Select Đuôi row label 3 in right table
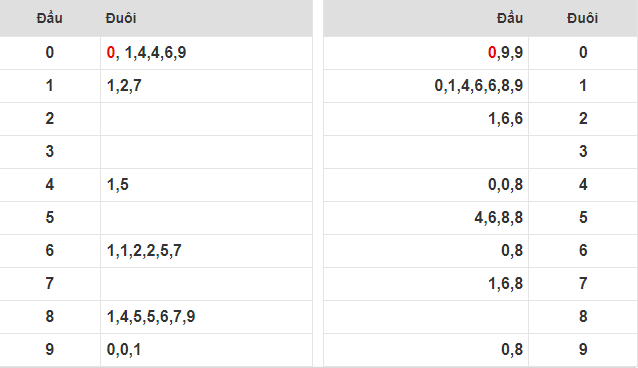The image size is (638, 368). tap(583, 152)
